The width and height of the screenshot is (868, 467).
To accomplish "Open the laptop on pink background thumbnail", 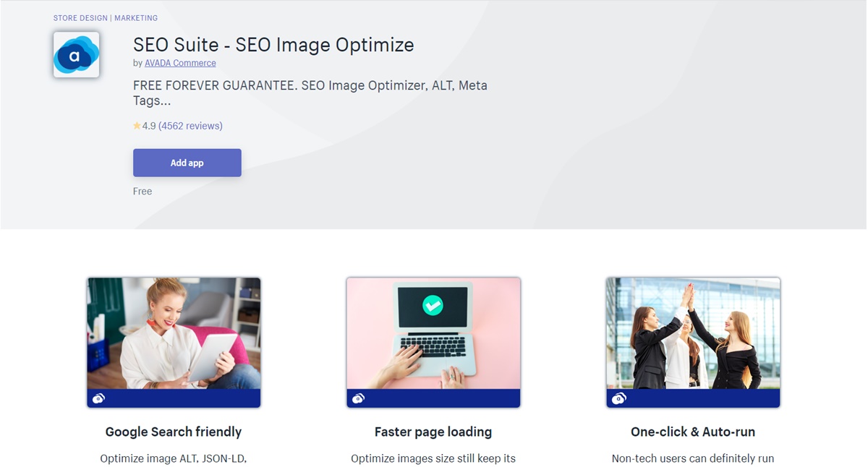I will 433,343.
